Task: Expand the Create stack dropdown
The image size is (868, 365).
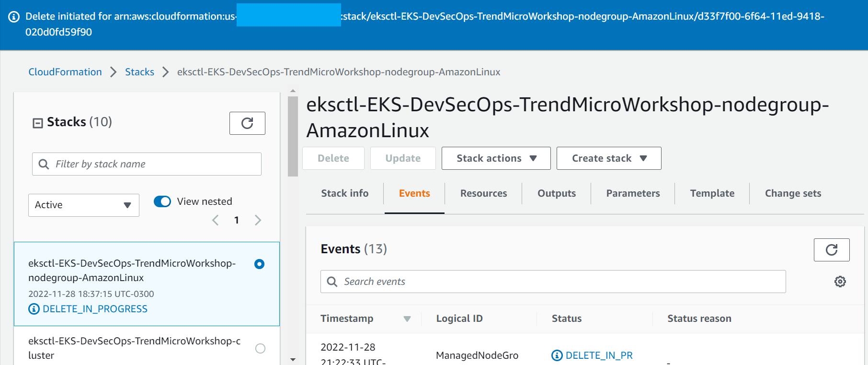Action: (609, 158)
